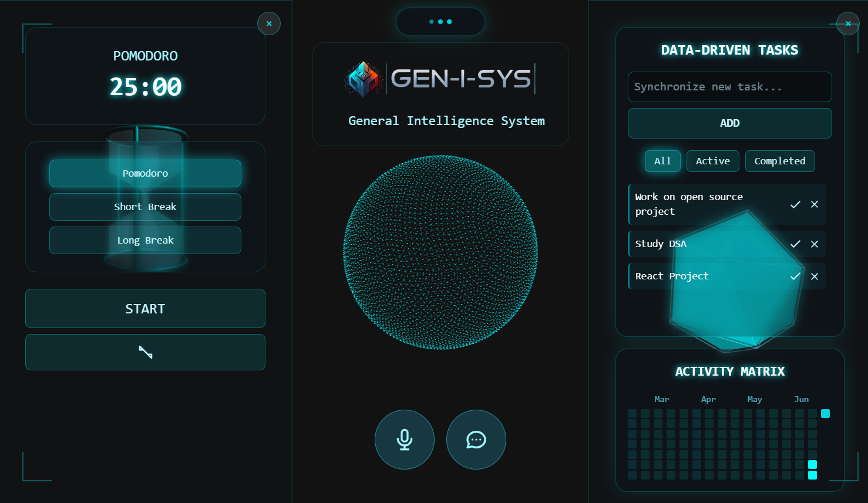868x503 pixels.
Task: Select Short Break timer mode
Action: pyautogui.click(x=145, y=207)
